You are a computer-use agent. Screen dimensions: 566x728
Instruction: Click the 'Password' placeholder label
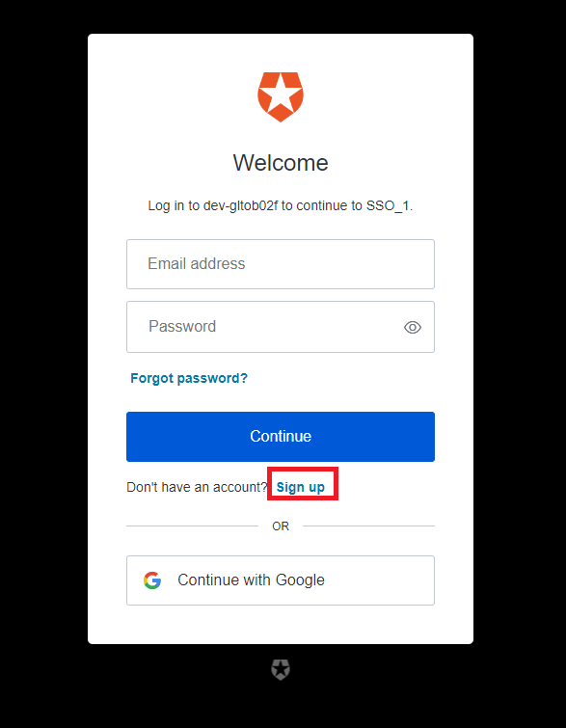click(x=182, y=326)
